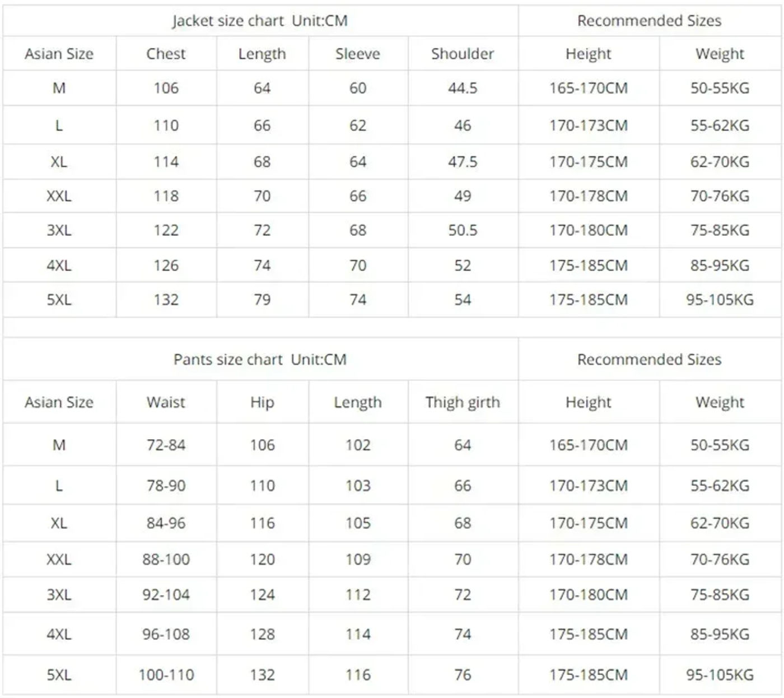Screen dimensions: 784x698
Task: Select the Pants size chart Unit:CM heading
Action: [260, 359]
